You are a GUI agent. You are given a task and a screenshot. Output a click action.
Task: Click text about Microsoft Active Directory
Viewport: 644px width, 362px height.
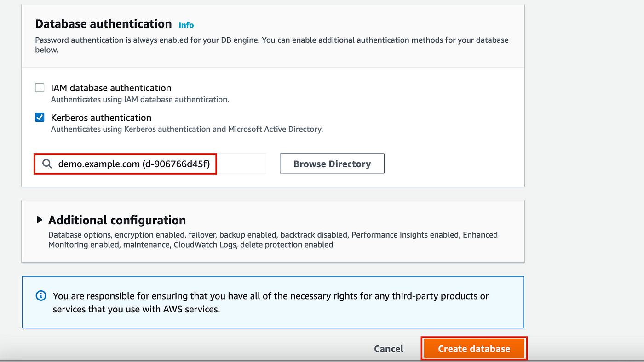pyautogui.click(x=187, y=129)
